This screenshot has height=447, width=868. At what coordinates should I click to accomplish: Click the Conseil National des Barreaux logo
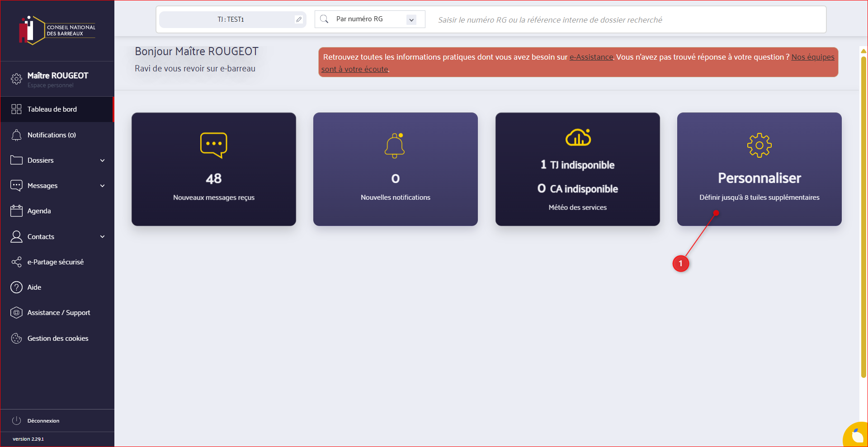coord(57,30)
